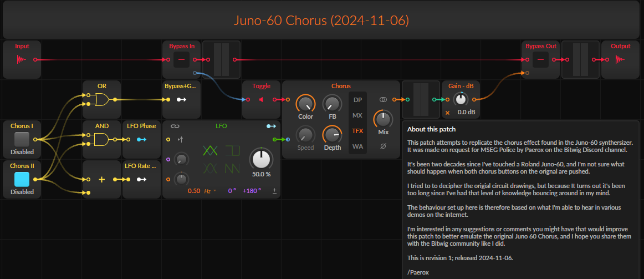The width and height of the screenshot is (644, 279).
Task: Click the Input module waveform icon
Action: click(x=22, y=59)
